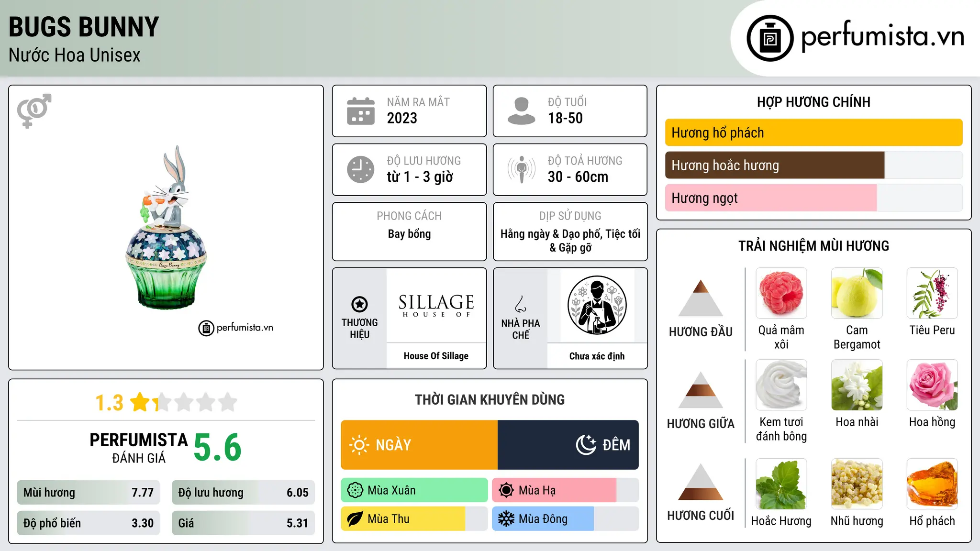Click the Độ phổ biến 3.30 score row
The image size is (980, 551).
(89, 523)
